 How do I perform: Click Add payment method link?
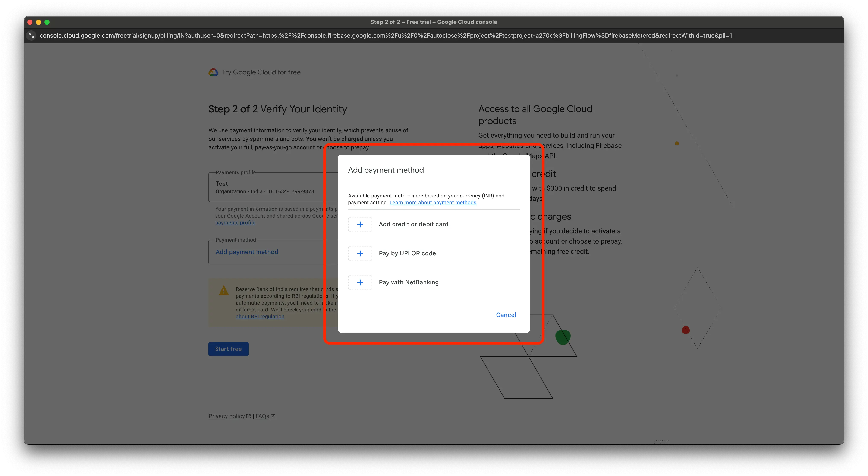point(247,252)
